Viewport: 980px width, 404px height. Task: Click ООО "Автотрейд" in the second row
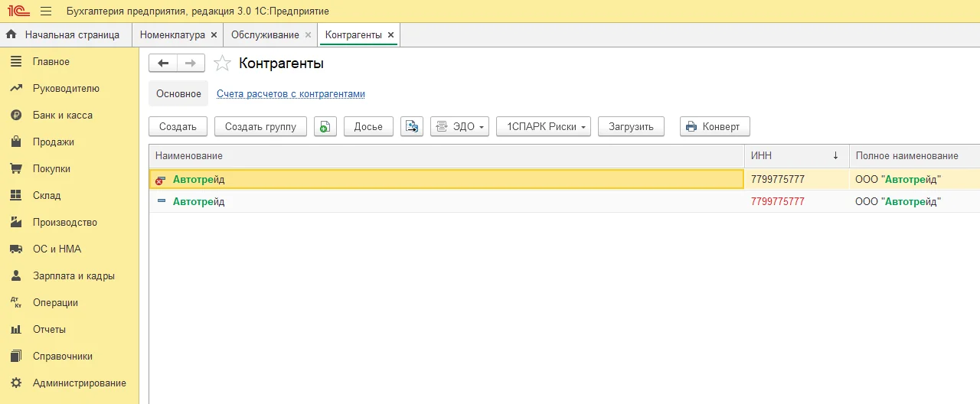898,201
